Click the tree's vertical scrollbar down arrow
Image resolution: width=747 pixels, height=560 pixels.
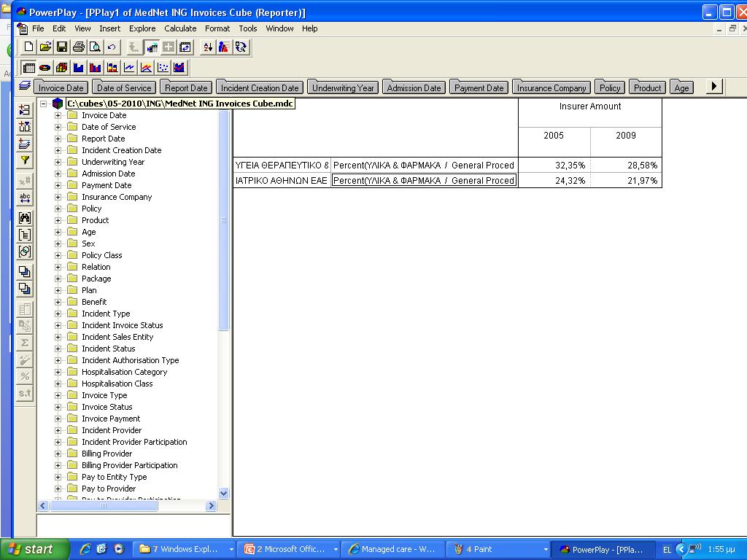coord(223,493)
